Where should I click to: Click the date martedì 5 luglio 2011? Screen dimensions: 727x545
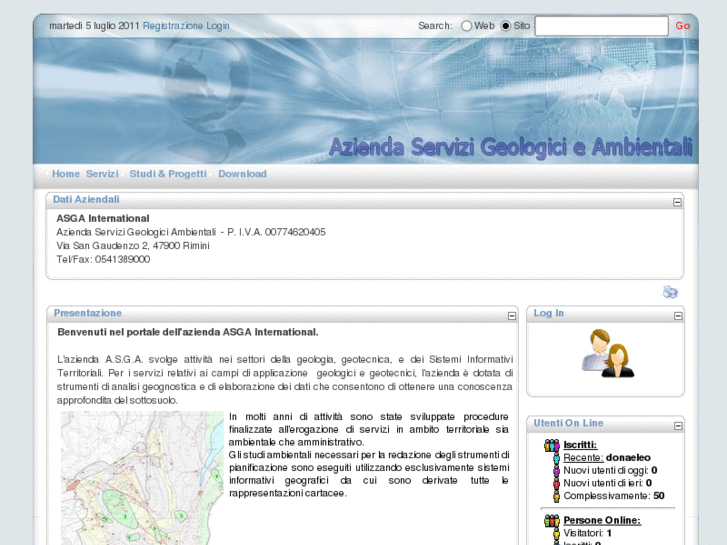[x=94, y=26]
